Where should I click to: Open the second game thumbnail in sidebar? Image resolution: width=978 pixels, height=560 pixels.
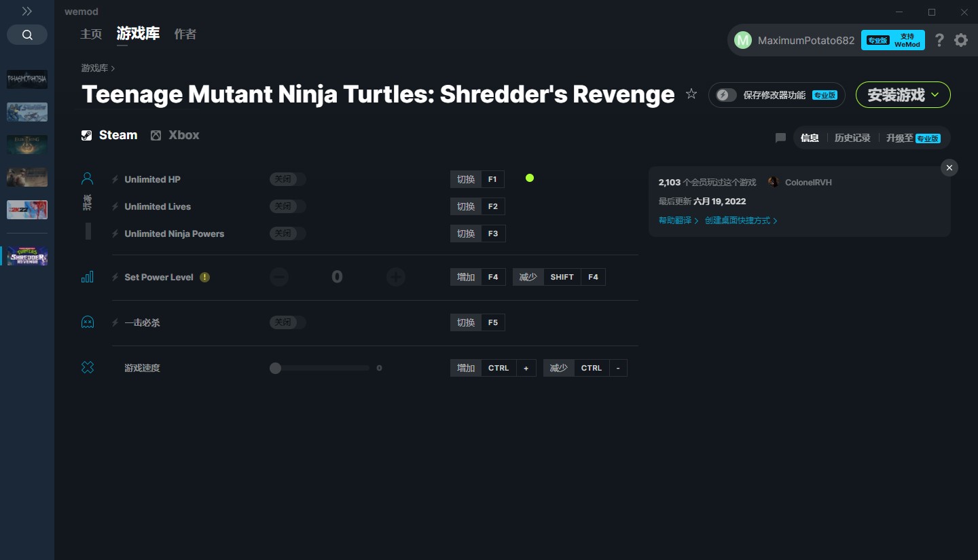pos(27,112)
